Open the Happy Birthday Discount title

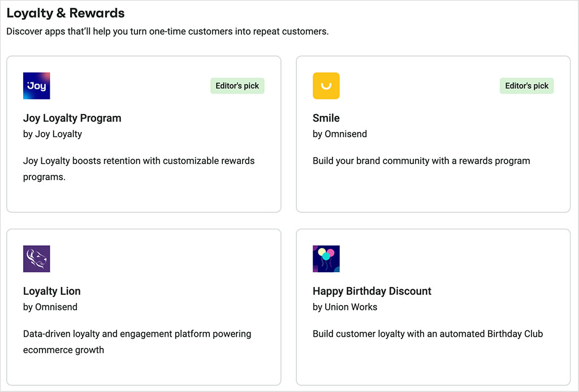coord(372,291)
